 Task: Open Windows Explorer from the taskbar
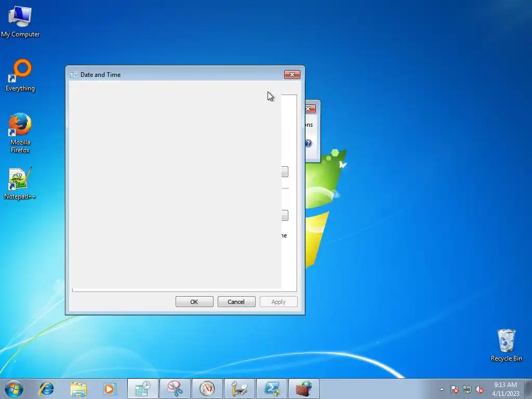(78, 389)
